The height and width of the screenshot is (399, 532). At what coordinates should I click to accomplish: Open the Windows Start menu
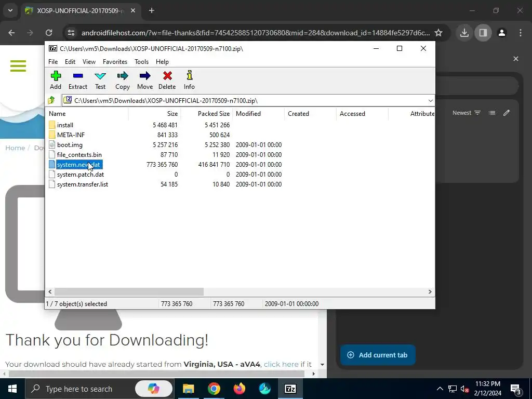click(12, 389)
